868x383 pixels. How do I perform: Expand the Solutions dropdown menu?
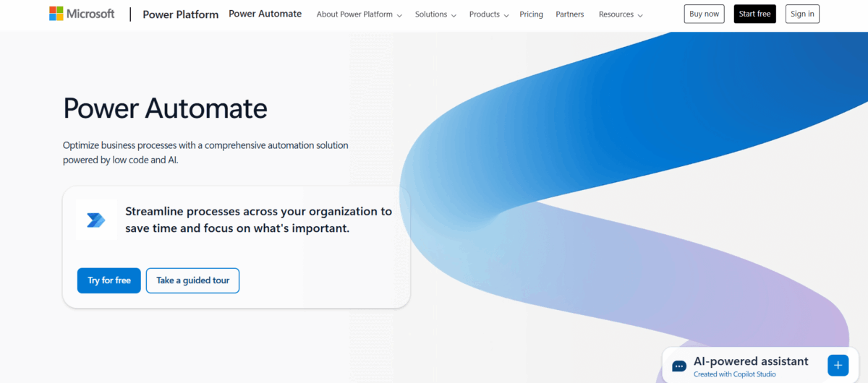435,14
